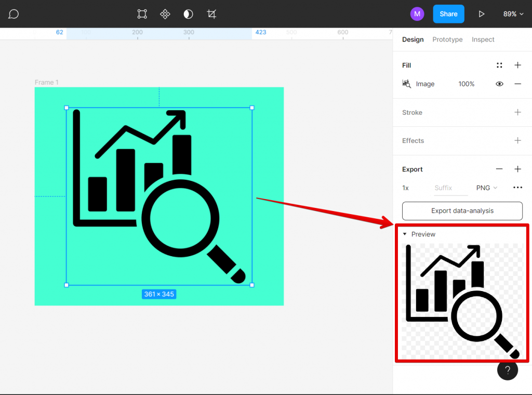Open the Comments tool

[13, 14]
